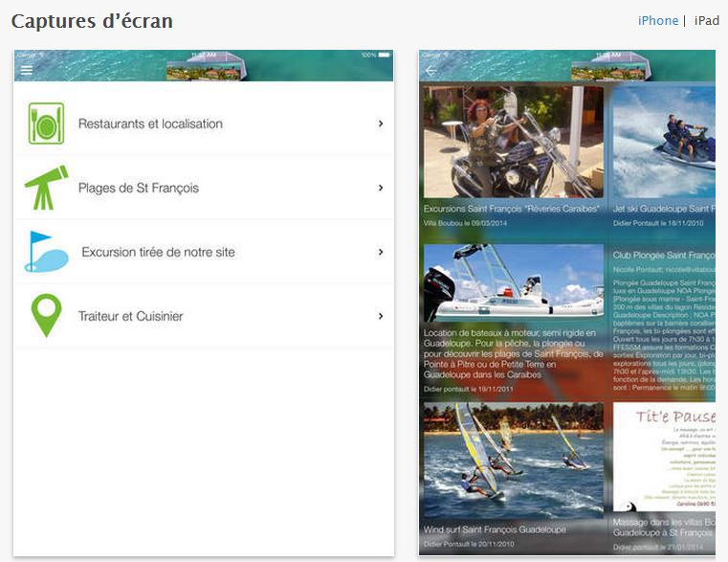Tap the green telescope icon
The width and height of the screenshot is (728, 562).
(x=46, y=188)
